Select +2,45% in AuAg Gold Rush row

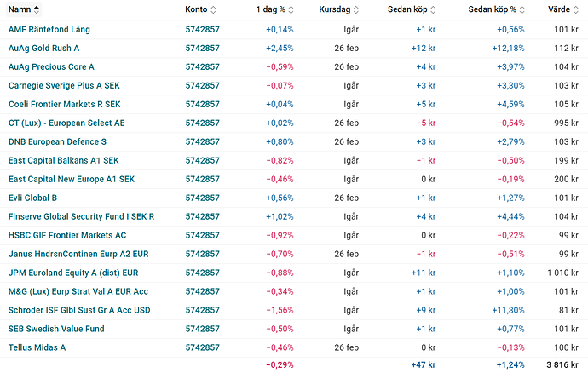click(280, 48)
